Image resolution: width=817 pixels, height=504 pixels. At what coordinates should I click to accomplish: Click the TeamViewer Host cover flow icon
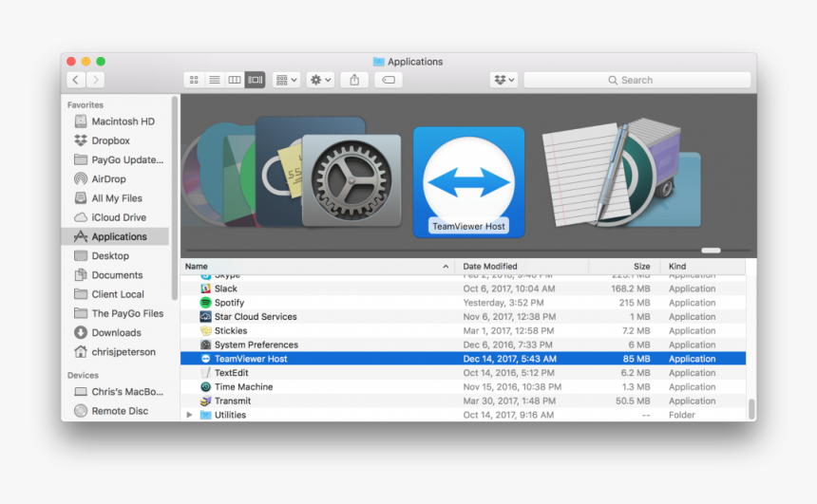[x=469, y=181]
